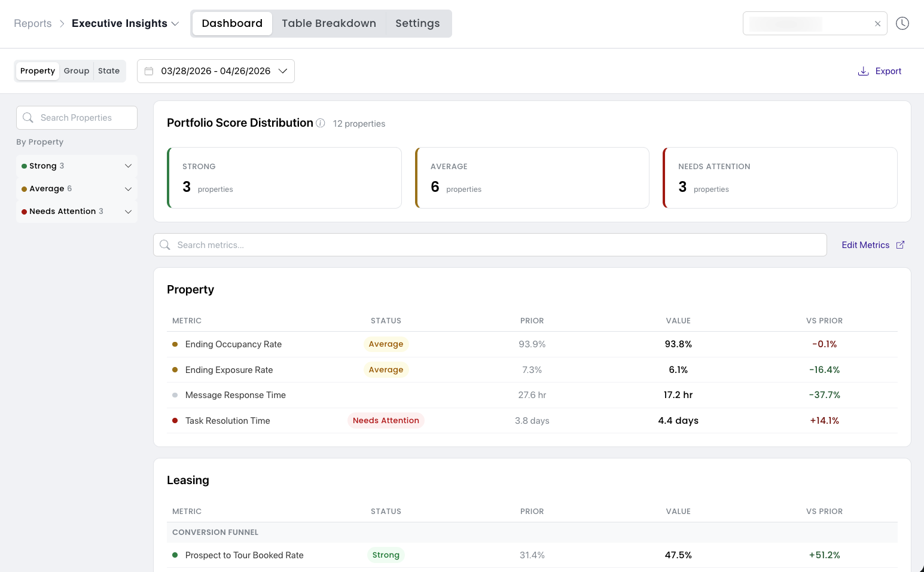Click the -16.4% vs prior change
This screenshot has height=572, width=924.
tap(824, 370)
